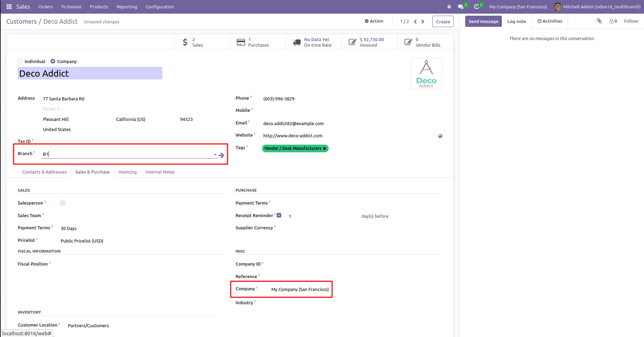
Task: Click the Send message button
Action: tap(483, 21)
